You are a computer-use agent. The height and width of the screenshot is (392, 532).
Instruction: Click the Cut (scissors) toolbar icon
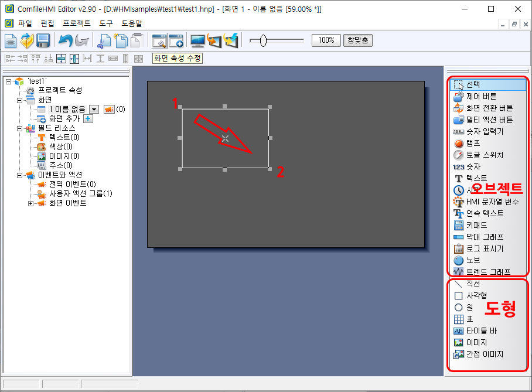(x=104, y=40)
